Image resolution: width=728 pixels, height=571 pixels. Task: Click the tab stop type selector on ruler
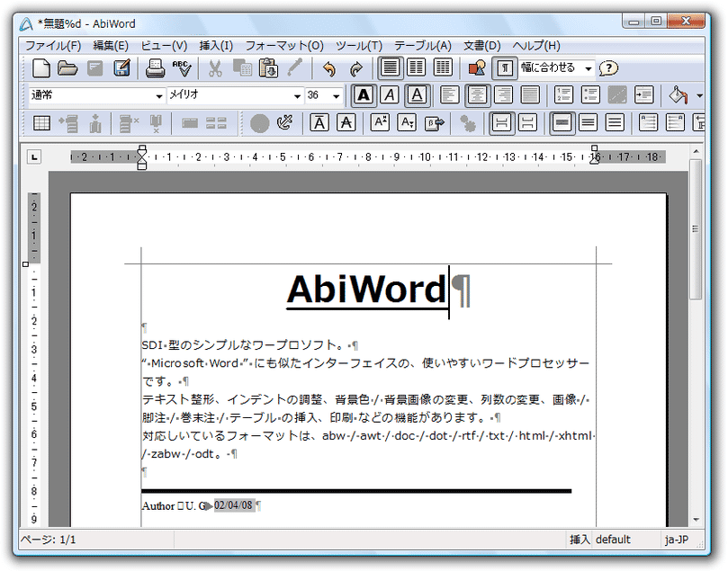[34, 157]
